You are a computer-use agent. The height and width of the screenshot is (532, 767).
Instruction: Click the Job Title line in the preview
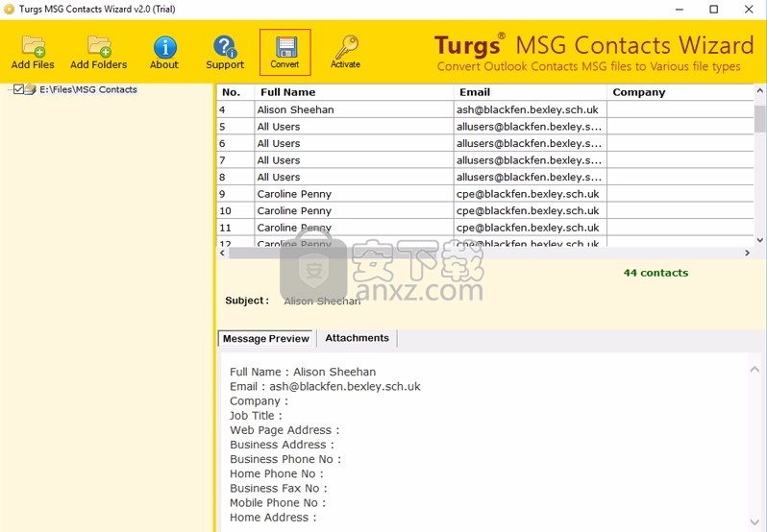(256, 415)
